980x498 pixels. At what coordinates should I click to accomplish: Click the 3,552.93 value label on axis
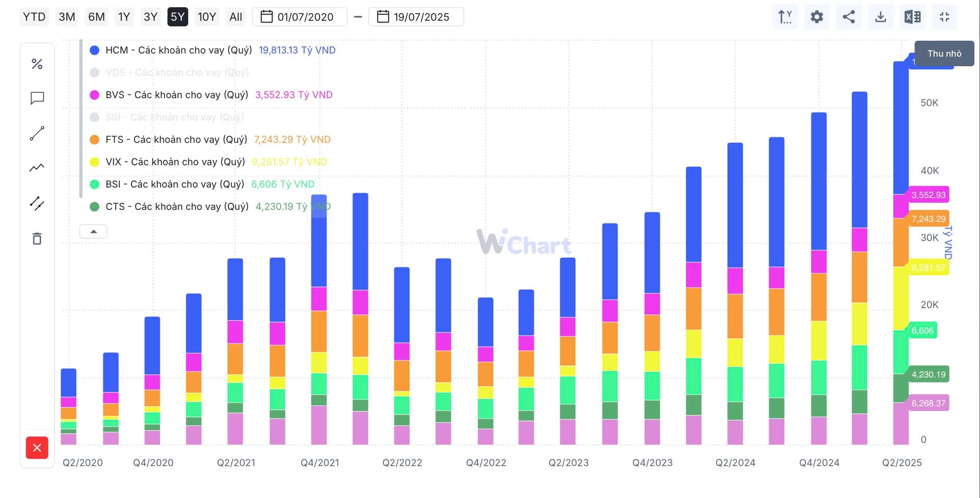(928, 195)
